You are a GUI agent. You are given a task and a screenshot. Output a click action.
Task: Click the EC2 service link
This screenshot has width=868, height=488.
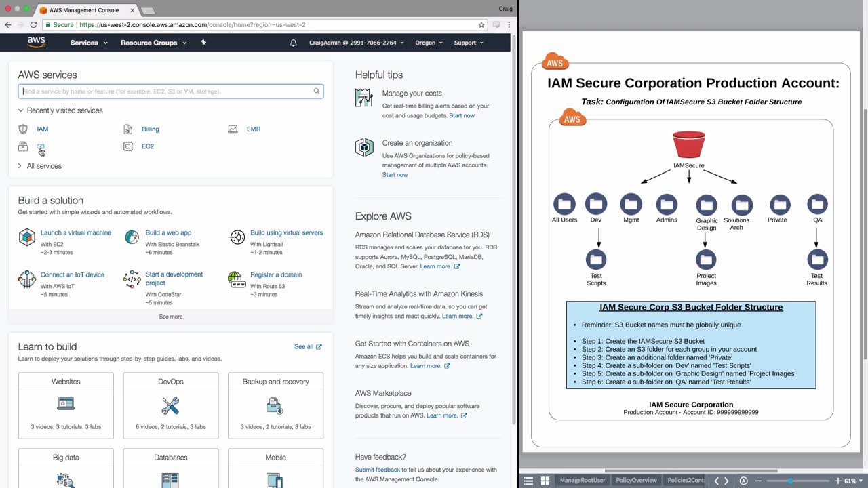pos(148,146)
